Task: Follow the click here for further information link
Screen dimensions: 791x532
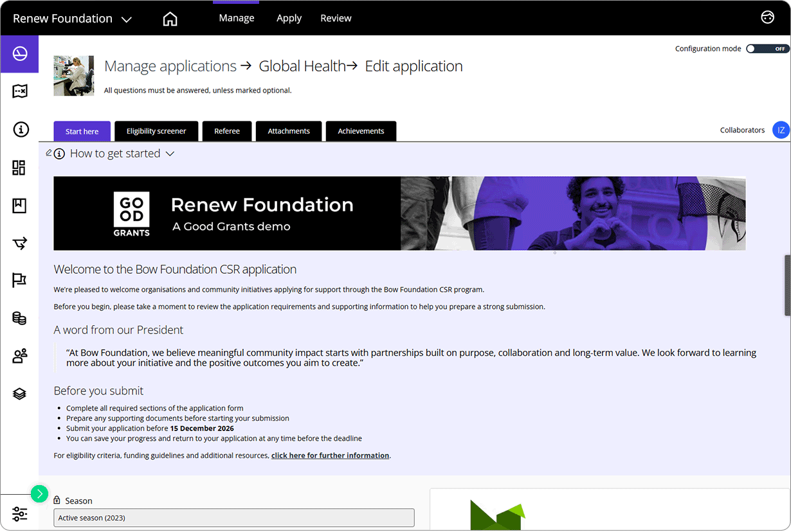Action: 330,456
